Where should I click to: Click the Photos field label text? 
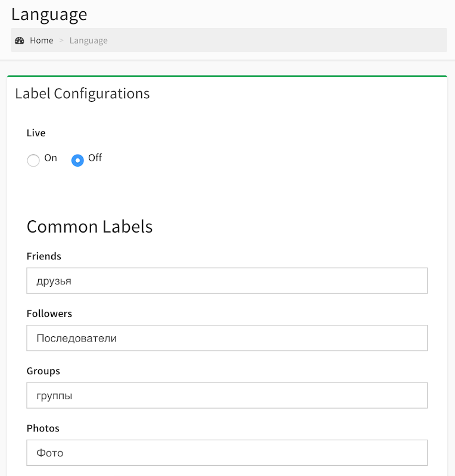(x=43, y=428)
